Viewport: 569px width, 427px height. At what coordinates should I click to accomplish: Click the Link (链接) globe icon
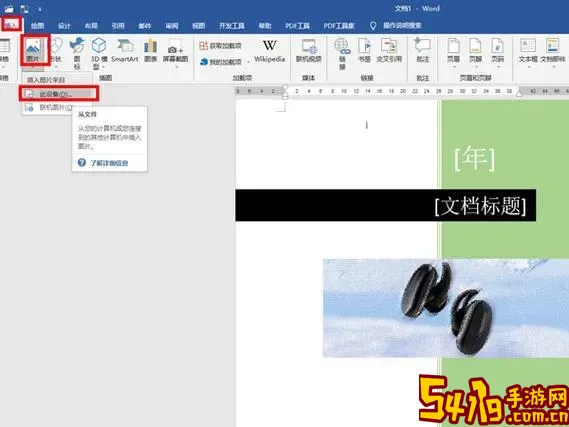[x=342, y=46]
